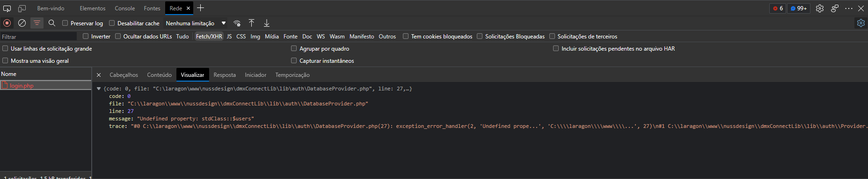Filter requests by CSS
The width and height of the screenshot is (868, 179).
tap(241, 37)
